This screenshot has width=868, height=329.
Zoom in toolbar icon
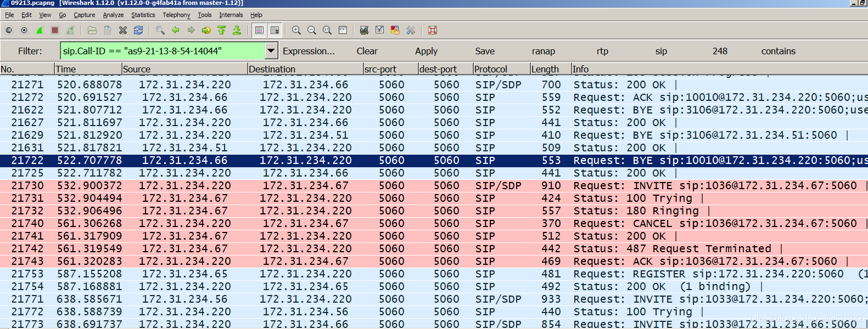point(296,30)
